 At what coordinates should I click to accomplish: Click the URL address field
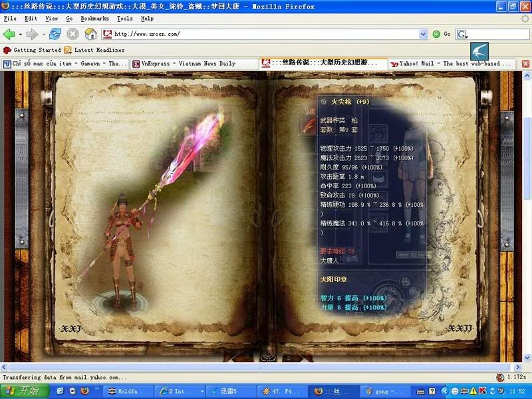[x=265, y=34]
